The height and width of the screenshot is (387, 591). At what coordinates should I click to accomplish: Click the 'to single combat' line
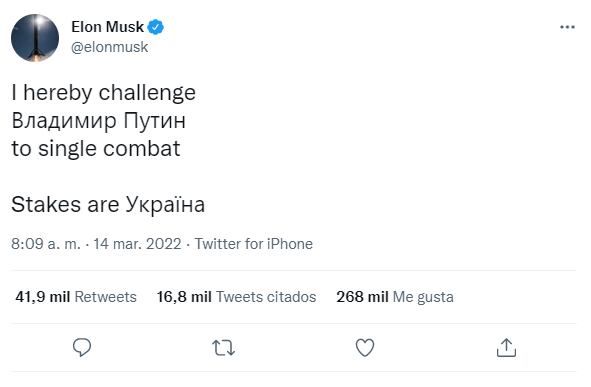point(96,149)
